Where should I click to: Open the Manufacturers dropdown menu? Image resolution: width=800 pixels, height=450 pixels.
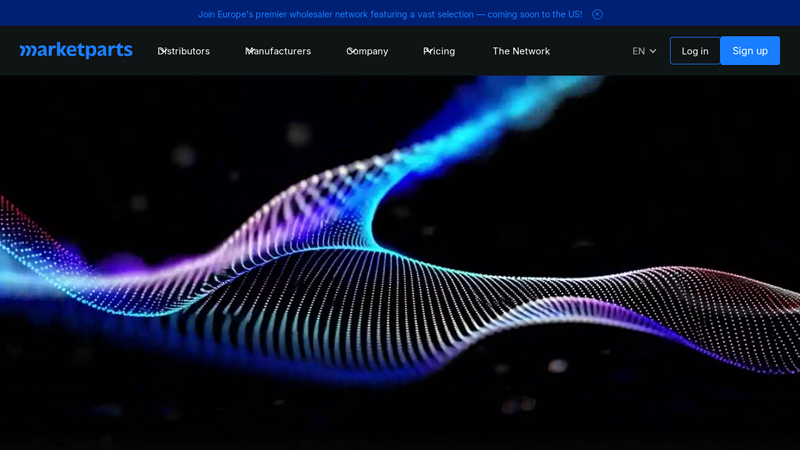(x=281, y=51)
